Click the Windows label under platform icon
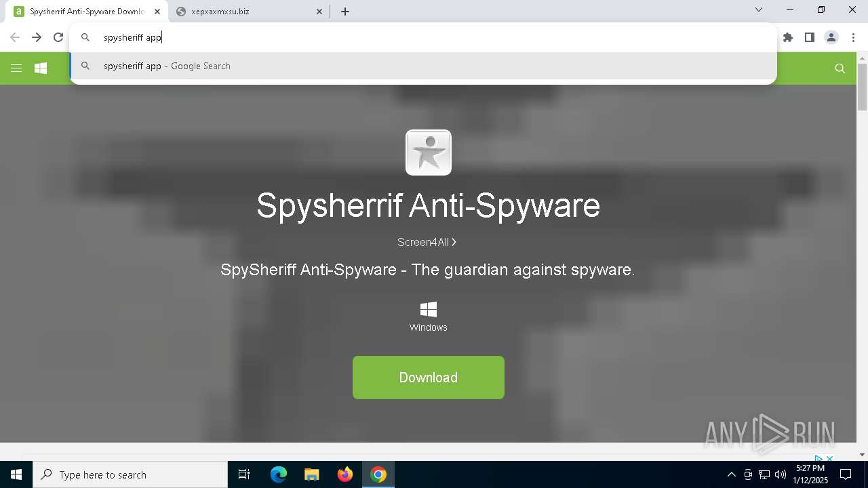Viewport: 868px width, 488px height. (429, 327)
